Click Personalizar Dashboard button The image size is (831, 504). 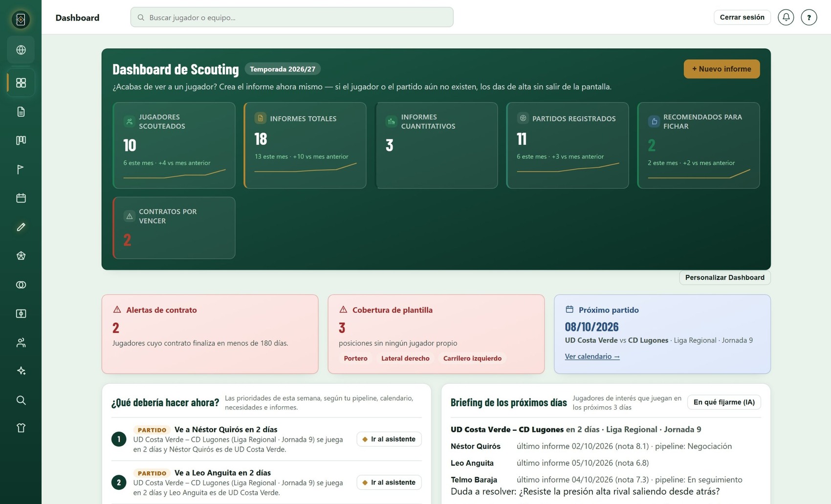724,277
